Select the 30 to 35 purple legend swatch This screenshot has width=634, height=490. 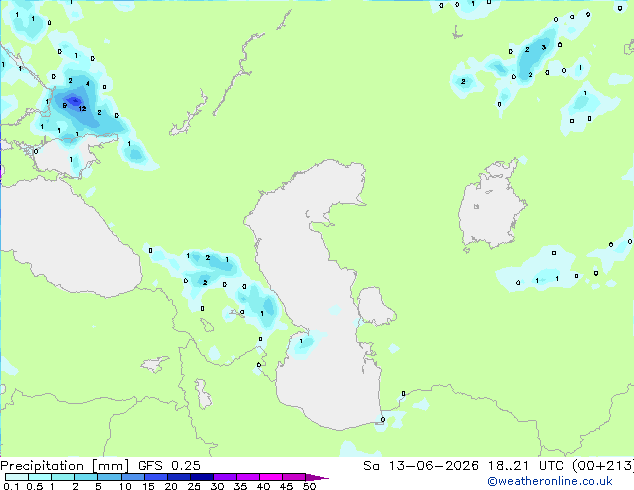coord(225,477)
